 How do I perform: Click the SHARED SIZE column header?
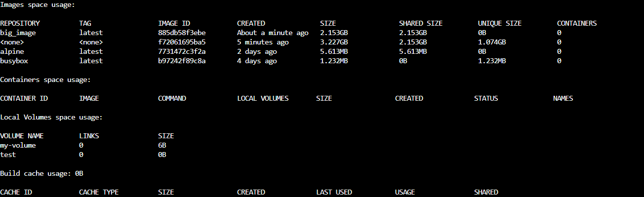421,23
